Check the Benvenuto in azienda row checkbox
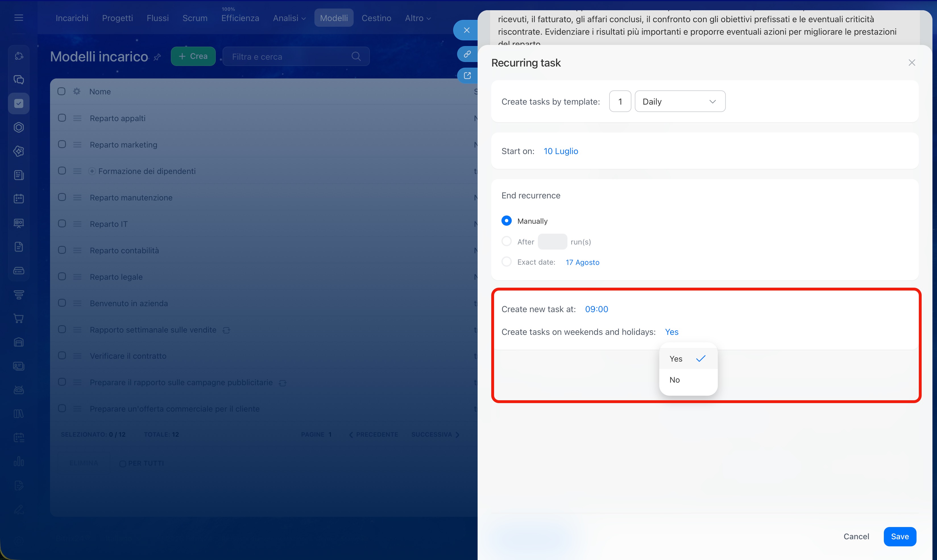 [x=62, y=303]
